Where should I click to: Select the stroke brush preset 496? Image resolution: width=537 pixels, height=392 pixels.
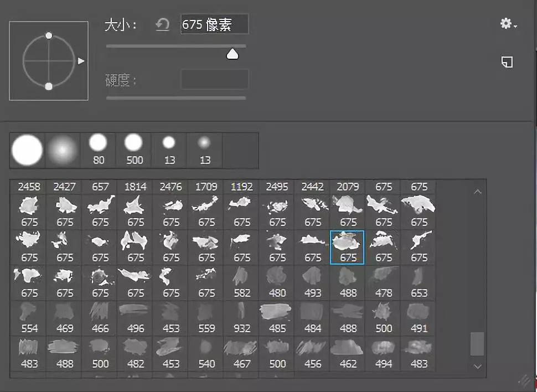(136, 318)
